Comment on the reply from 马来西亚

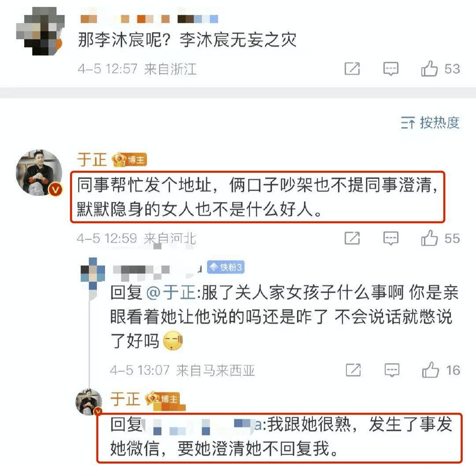coord(392,370)
